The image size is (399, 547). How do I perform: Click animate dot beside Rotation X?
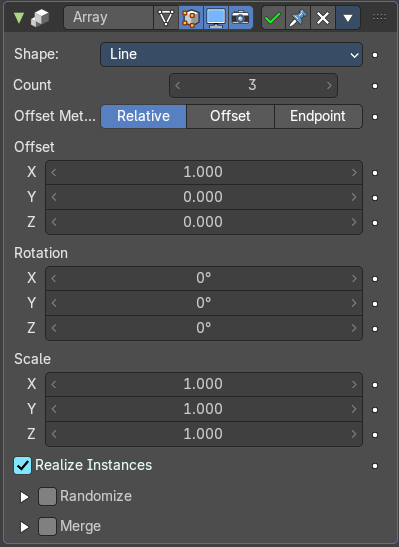[375, 279]
